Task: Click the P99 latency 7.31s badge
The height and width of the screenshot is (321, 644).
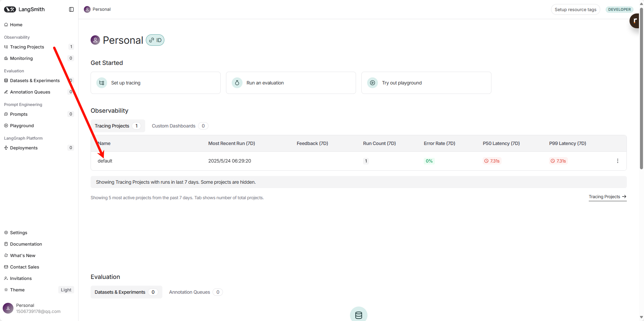Action: [558, 161]
